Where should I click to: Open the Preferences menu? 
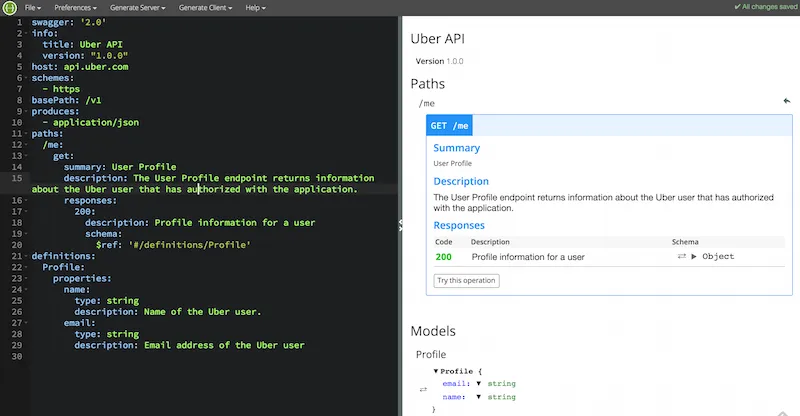tap(75, 8)
